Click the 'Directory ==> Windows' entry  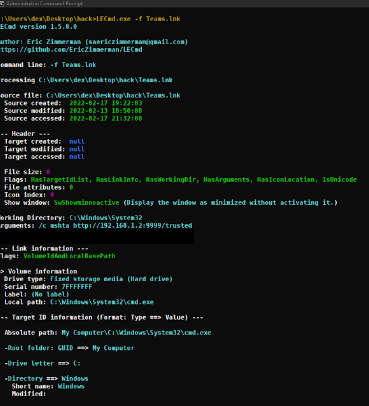(x=46, y=379)
